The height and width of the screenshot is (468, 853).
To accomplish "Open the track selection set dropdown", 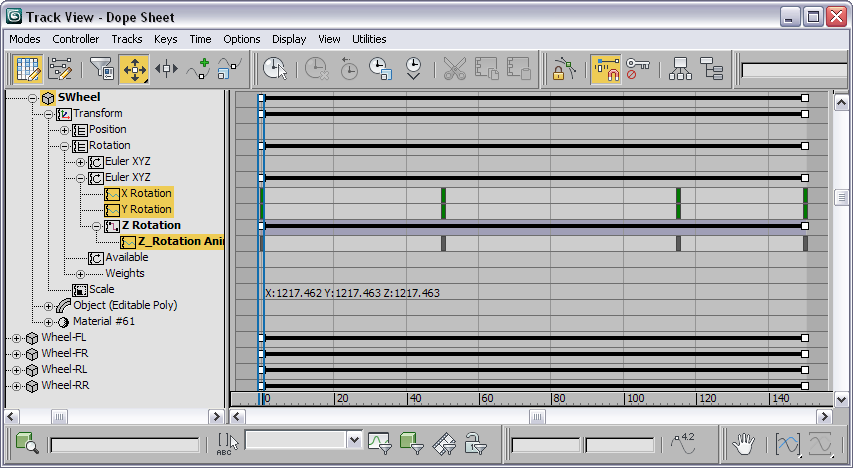I will (x=353, y=440).
